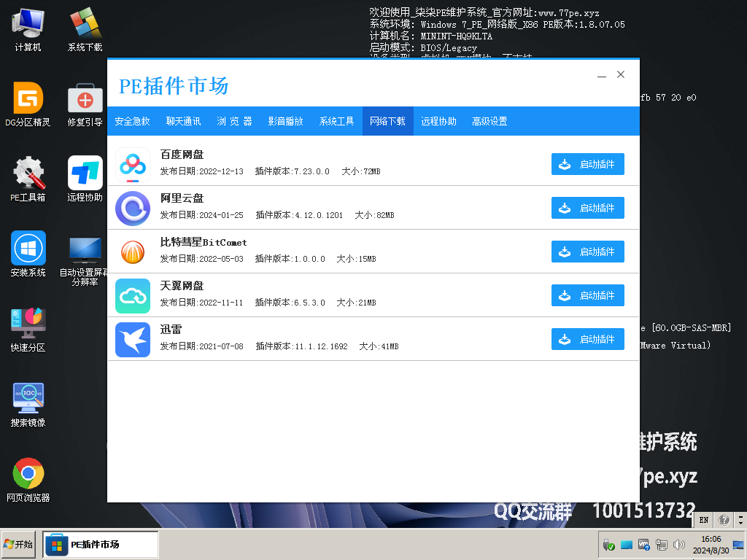Start the 比特彗星BitComet plugin
This screenshot has width=747, height=560.
tap(588, 252)
